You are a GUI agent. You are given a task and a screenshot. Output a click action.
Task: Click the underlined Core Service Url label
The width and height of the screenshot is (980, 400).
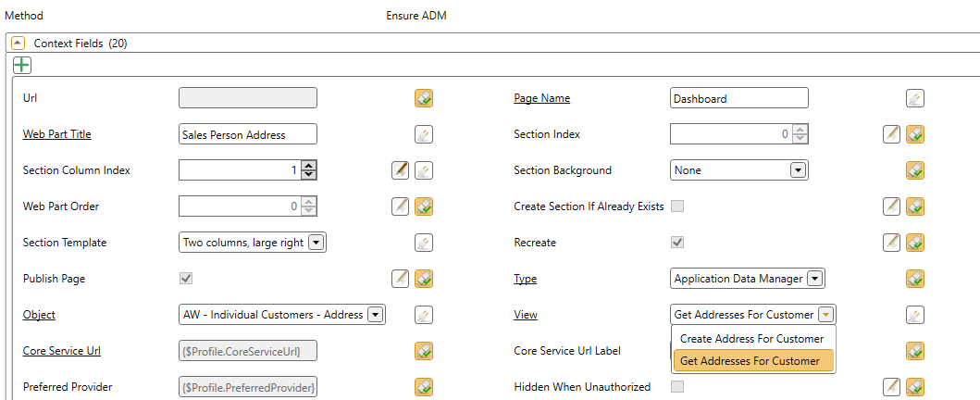pos(62,351)
